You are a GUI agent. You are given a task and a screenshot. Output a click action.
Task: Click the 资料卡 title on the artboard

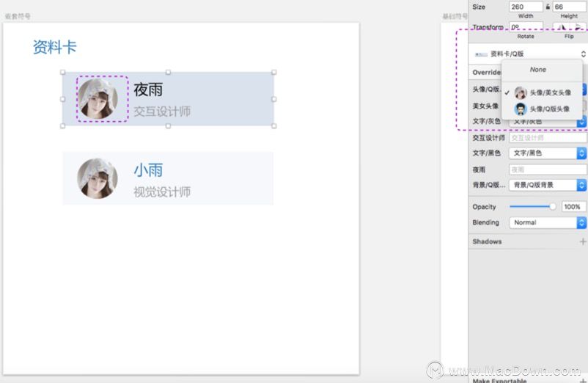[x=55, y=47]
